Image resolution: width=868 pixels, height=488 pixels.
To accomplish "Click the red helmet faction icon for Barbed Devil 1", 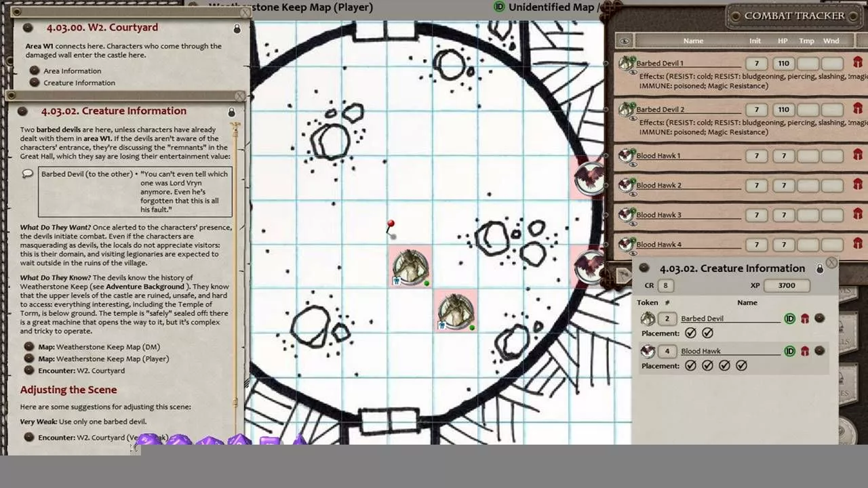I will click(x=858, y=63).
